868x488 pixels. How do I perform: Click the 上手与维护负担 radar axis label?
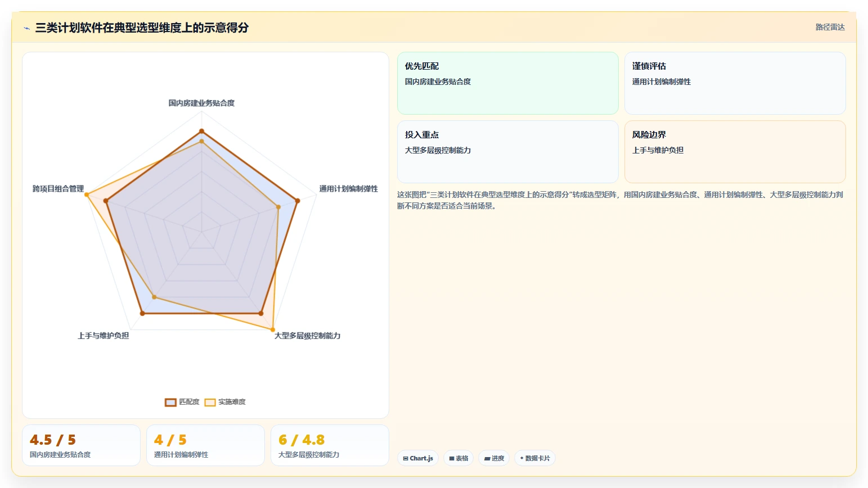pos(104,336)
